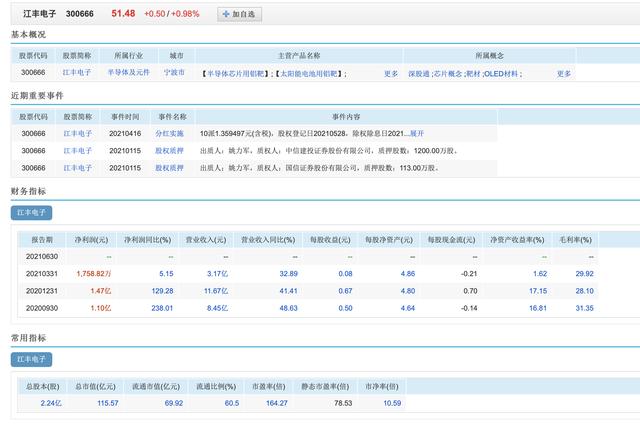Click total market cap value 115.57
640x427 pixels.
(x=108, y=403)
